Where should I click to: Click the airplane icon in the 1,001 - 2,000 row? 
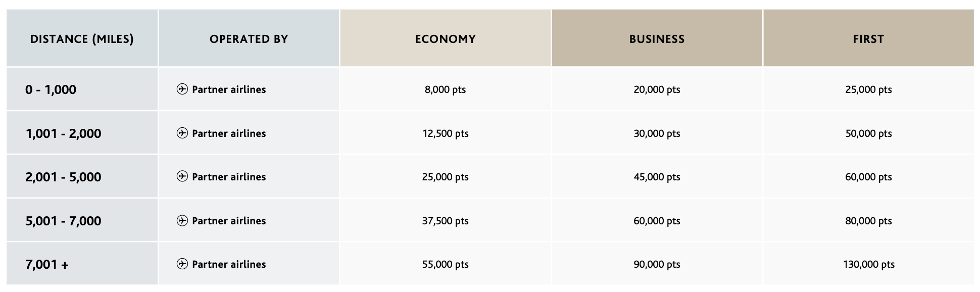point(182,133)
